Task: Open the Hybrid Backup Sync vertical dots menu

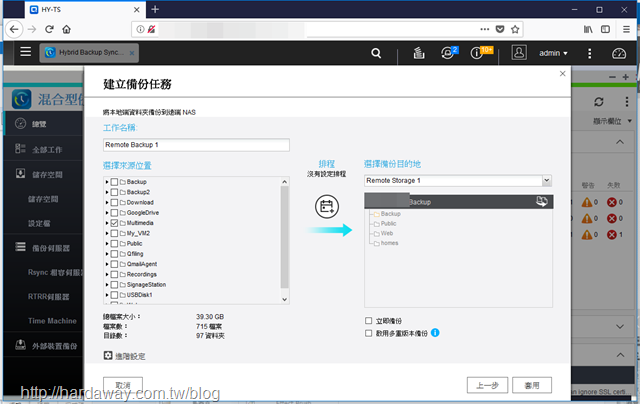Action: click(627, 102)
